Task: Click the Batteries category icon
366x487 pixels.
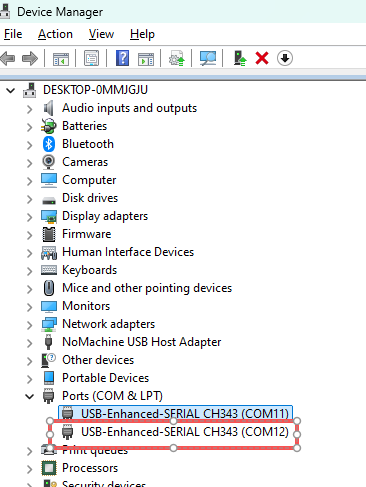Action: [x=49, y=126]
